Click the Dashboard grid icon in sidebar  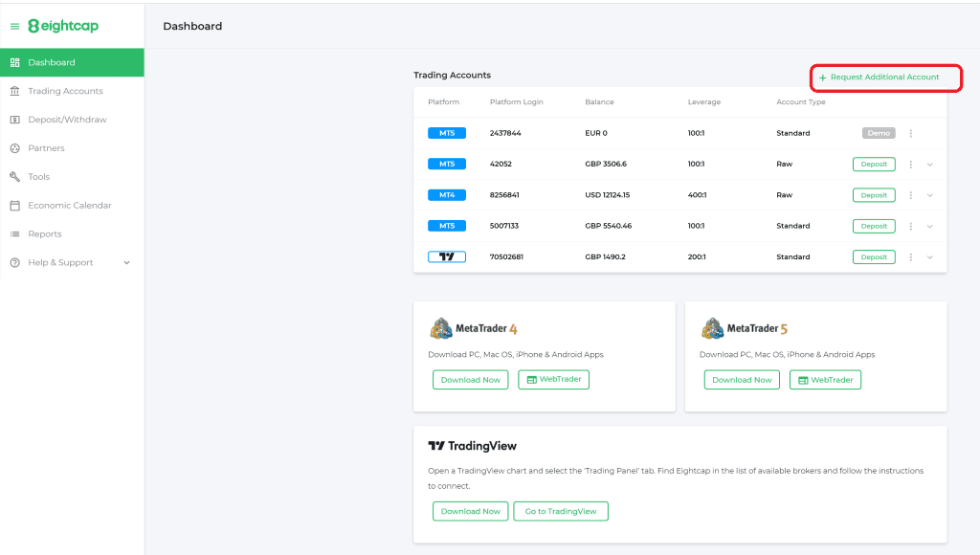click(x=15, y=62)
